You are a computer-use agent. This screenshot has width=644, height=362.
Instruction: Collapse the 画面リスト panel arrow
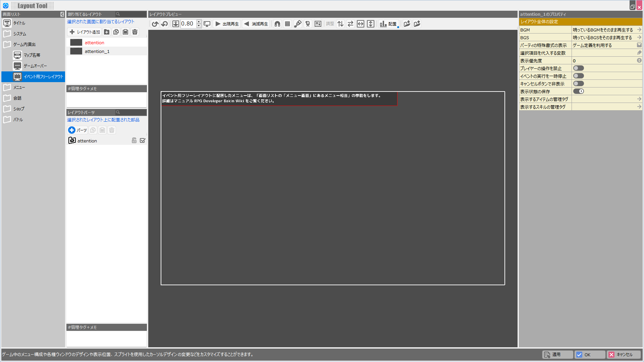pyautogui.click(x=62, y=14)
